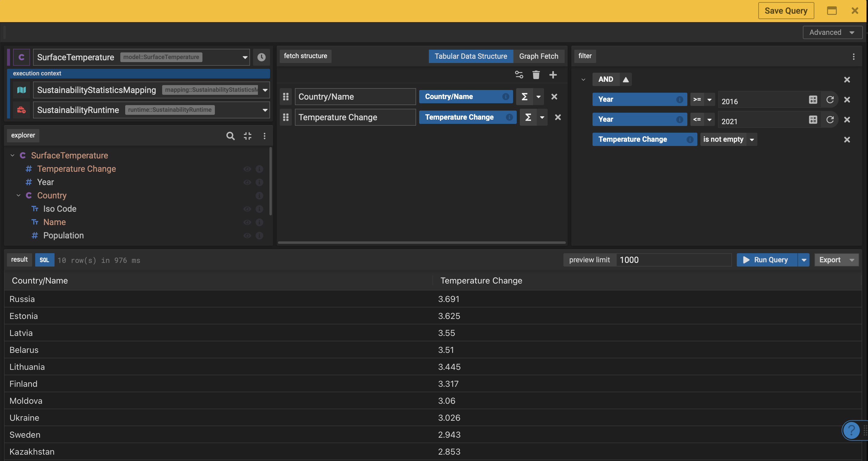Screen dimensions: 868x461
Task: Reset the 2016 Year filter value
Action: point(830,100)
